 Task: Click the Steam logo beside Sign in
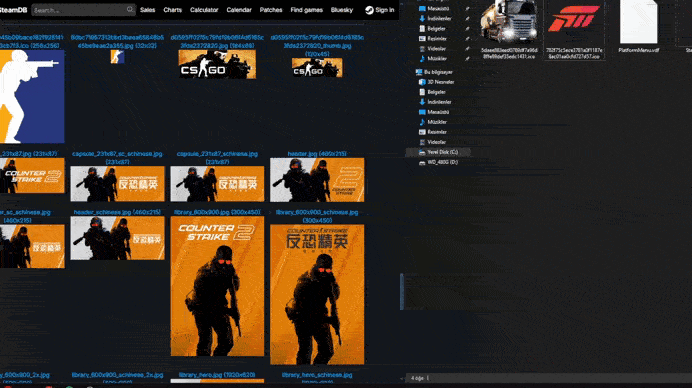(x=369, y=10)
